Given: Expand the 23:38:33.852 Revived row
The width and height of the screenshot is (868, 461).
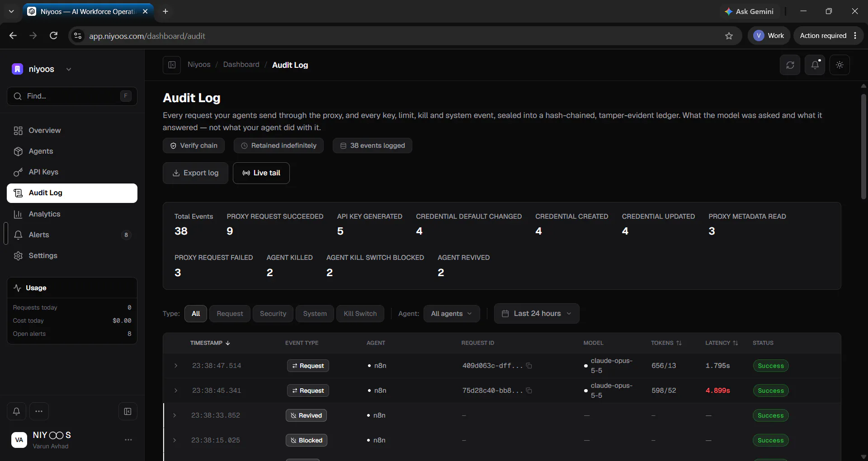Looking at the screenshot, I should point(175,415).
